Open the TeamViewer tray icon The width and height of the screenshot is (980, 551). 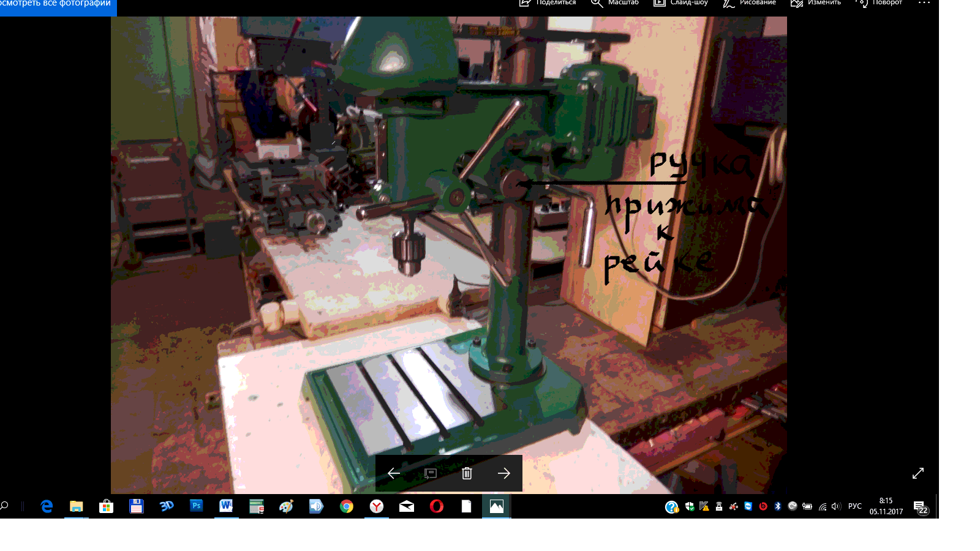tap(748, 506)
